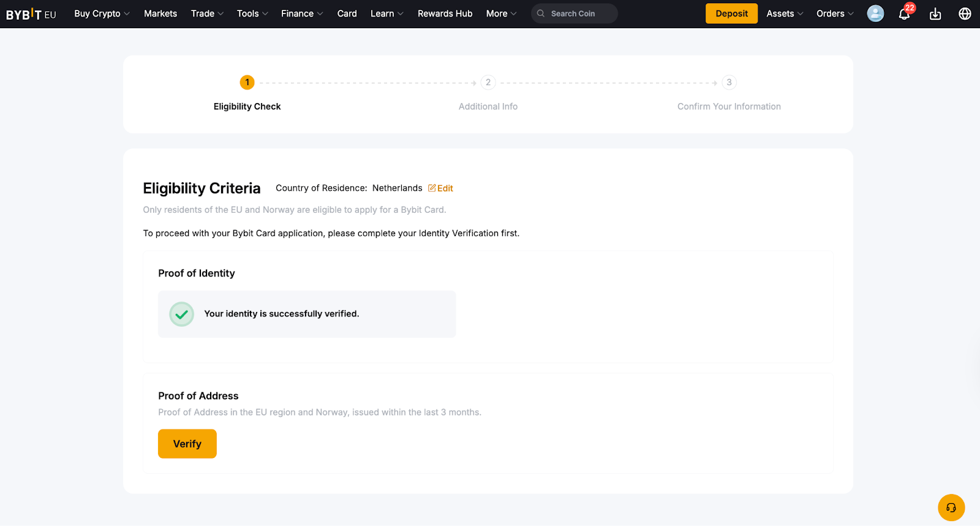Expand the Trade dropdown
The width and height of the screenshot is (980, 526).
pyautogui.click(x=207, y=13)
